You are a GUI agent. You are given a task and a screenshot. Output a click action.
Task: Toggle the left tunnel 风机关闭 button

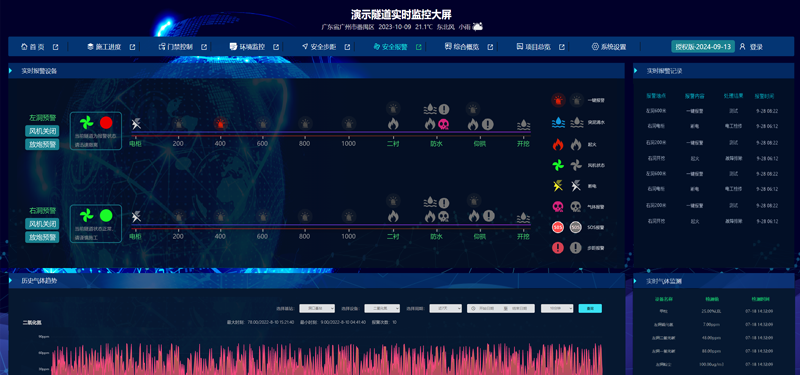coord(42,131)
